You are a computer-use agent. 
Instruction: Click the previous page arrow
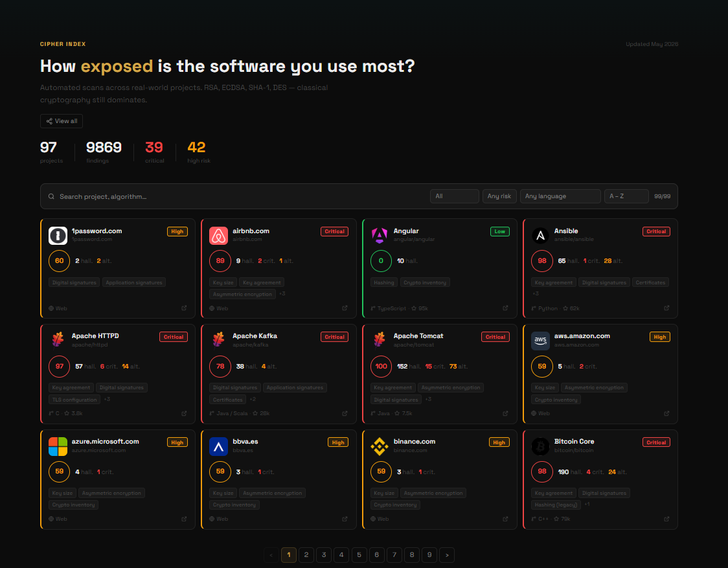coord(271,554)
